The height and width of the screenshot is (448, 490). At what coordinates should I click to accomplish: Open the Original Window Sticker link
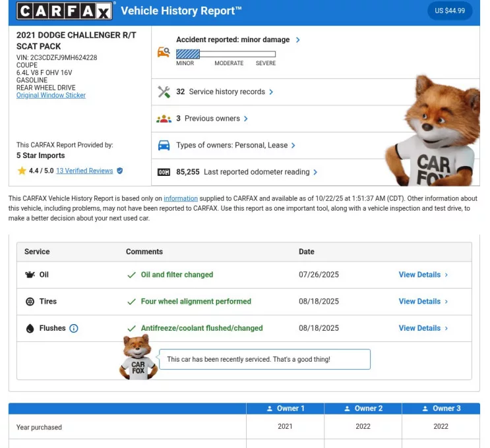coord(51,96)
